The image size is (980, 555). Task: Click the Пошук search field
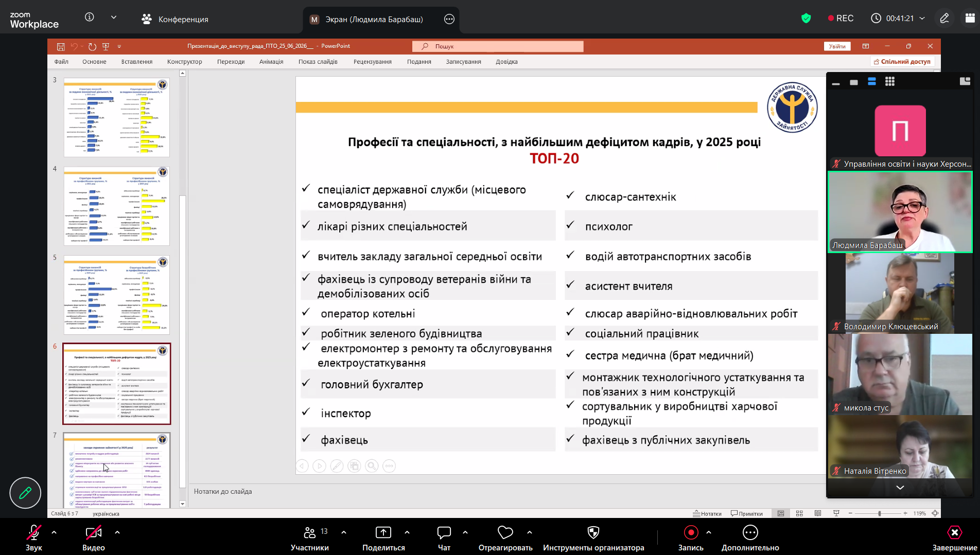(498, 46)
